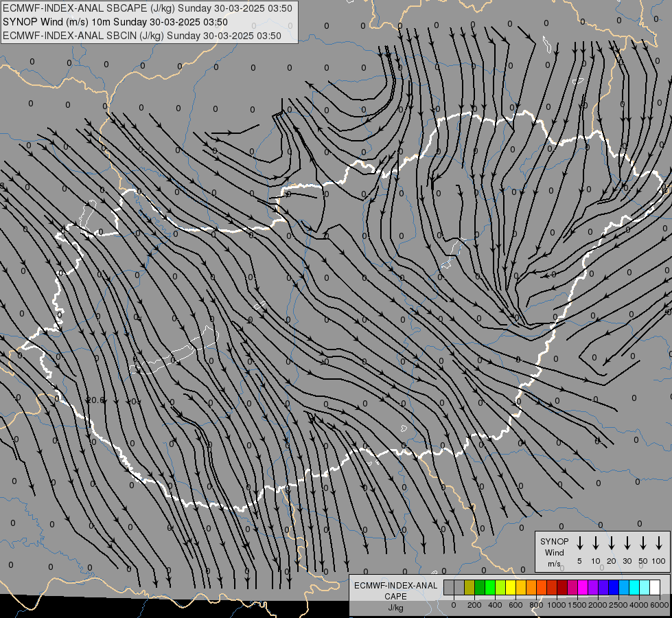
Task: Click the SBCIN title line in header
Action: [142, 36]
